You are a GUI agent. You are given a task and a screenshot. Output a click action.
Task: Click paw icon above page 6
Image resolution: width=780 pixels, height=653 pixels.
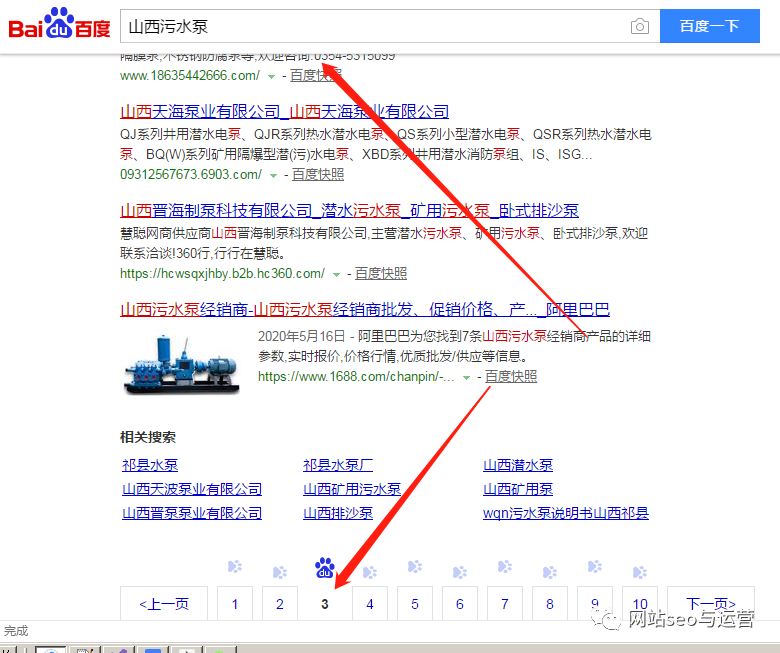[x=460, y=572]
